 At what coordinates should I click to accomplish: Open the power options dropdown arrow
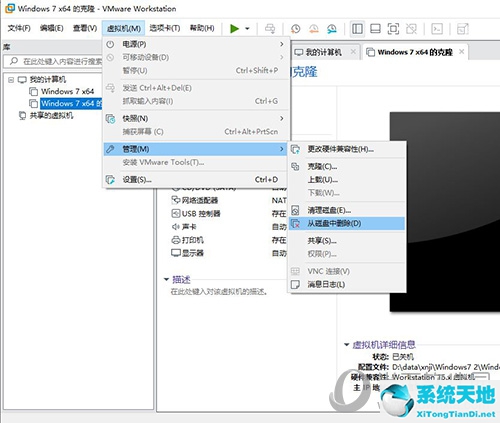tap(247, 29)
